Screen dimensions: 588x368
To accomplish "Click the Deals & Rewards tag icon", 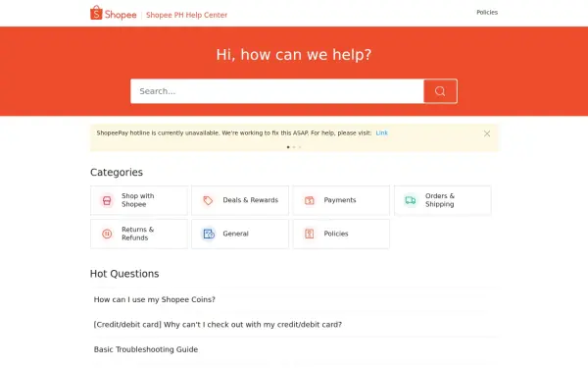I will pyautogui.click(x=208, y=200).
